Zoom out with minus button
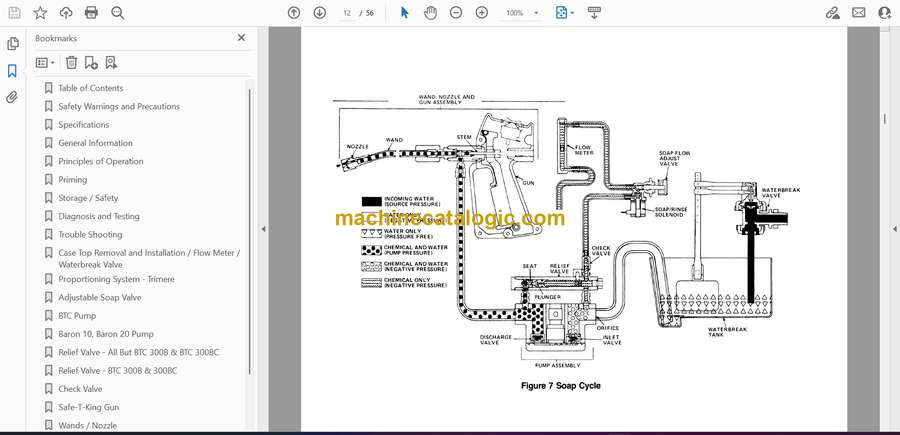The width and height of the screenshot is (900, 435). pyautogui.click(x=456, y=13)
